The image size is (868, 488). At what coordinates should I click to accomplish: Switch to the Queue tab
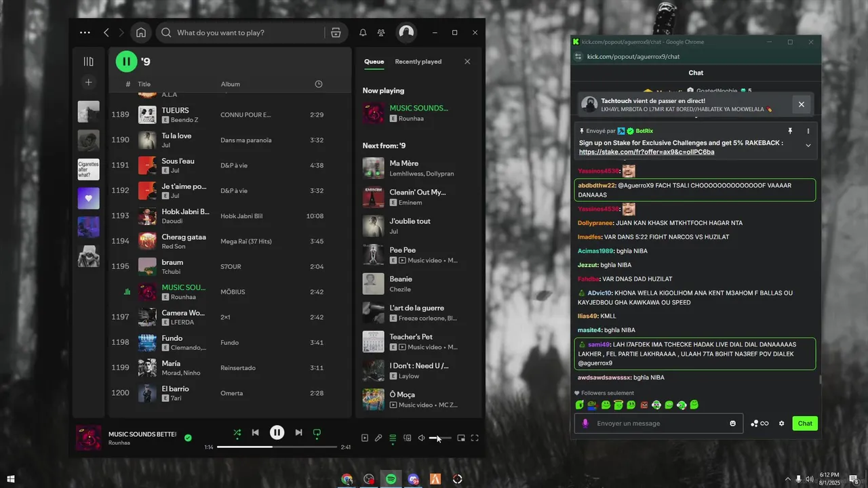click(374, 62)
